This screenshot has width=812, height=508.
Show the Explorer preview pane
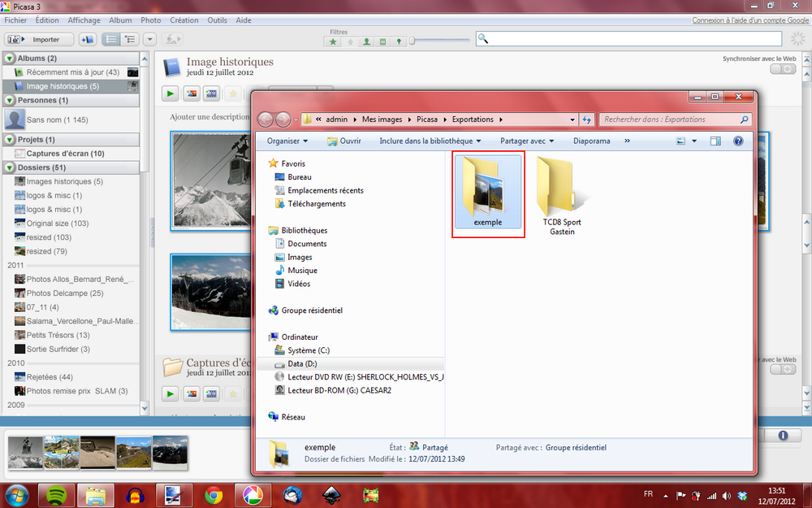pyautogui.click(x=715, y=141)
